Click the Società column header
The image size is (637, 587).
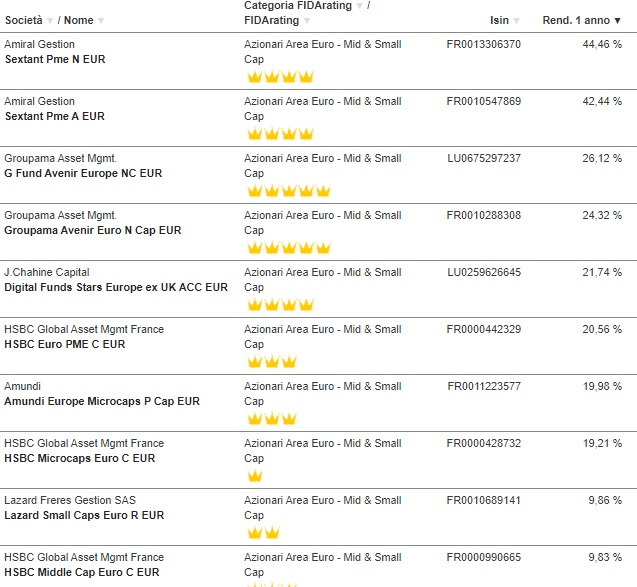click(x=24, y=20)
